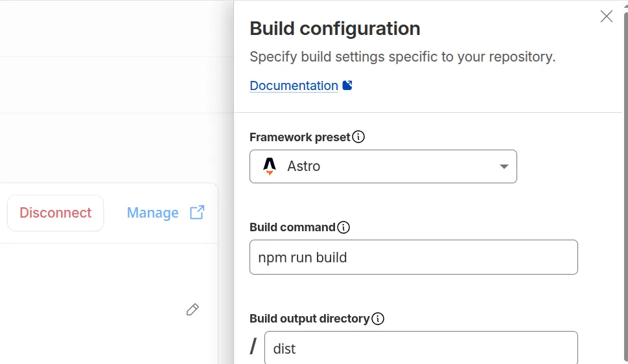Click the 'Specify build settings' description text
Viewport: 628px width, 364px height.
tap(402, 57)
